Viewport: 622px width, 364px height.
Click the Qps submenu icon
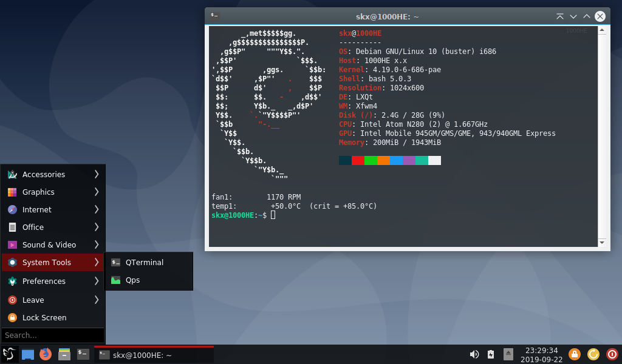tap(115, 280)
